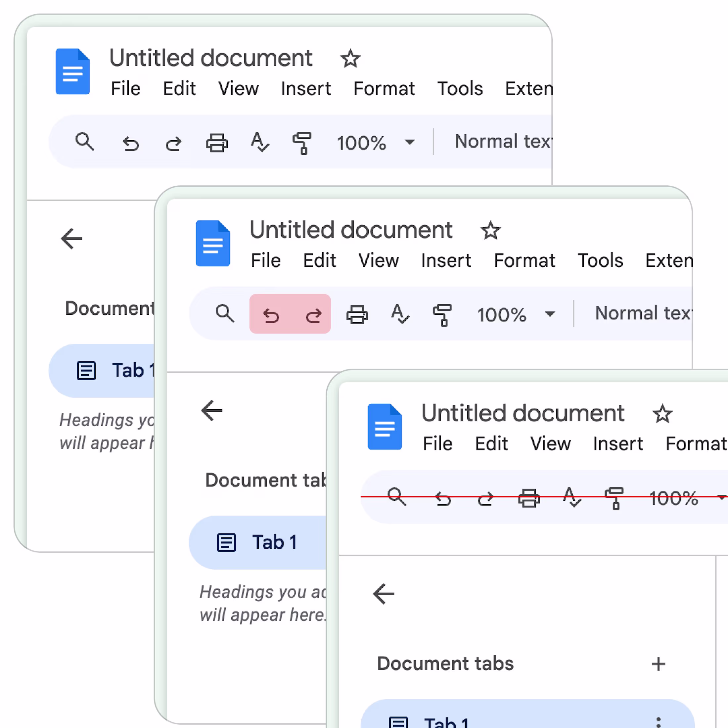Open Insert menu in the middle window

[446, 261]
